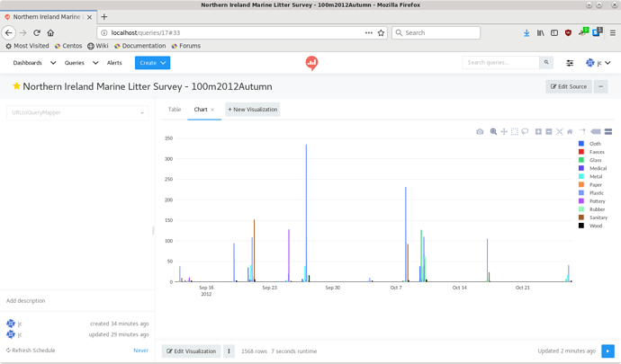The image size is (621, 364).
Task: Focus the Search queries input field
Action: [x=501, y=63]
